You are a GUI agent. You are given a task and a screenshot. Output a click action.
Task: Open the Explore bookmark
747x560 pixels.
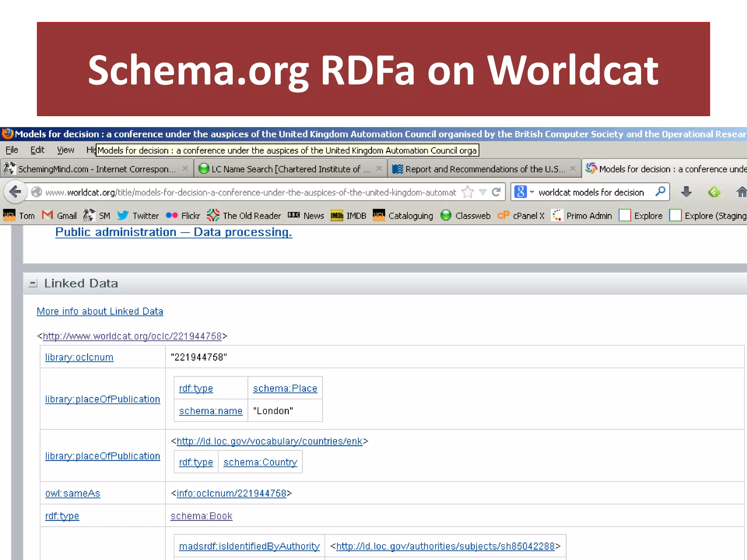(641, 216)
